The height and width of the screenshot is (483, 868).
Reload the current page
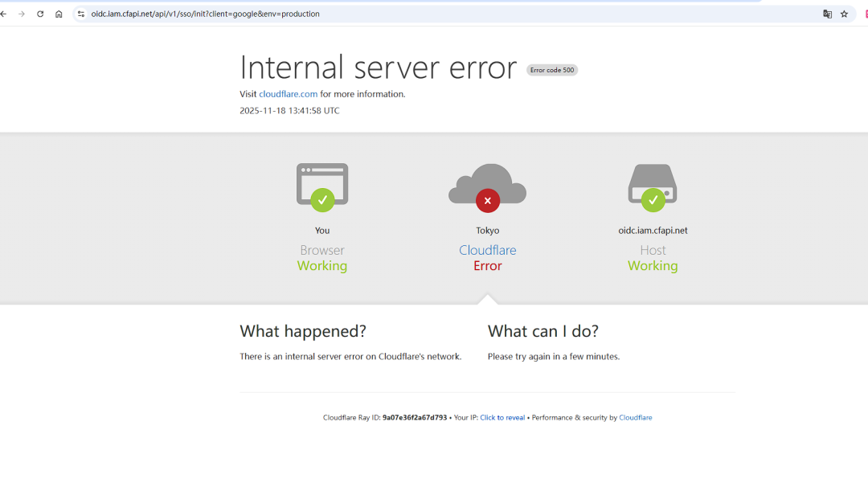pos(40,14)
